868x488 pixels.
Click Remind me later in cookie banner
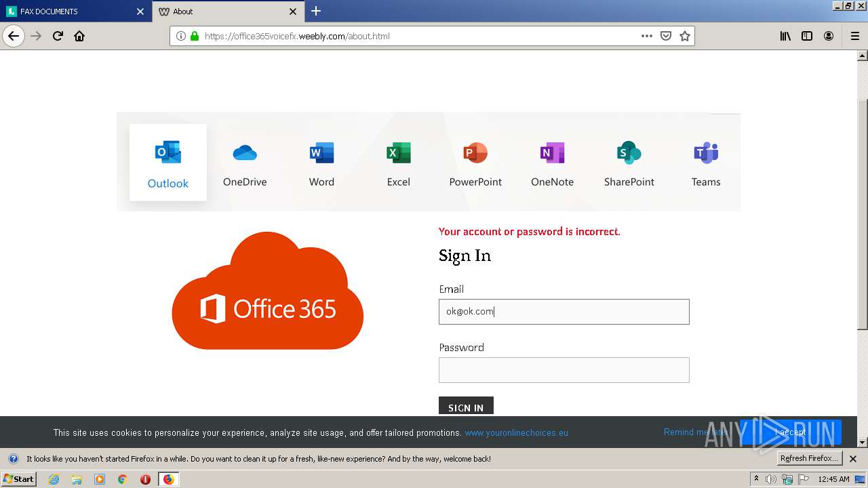pyautogui.click(x=695, y=432)
